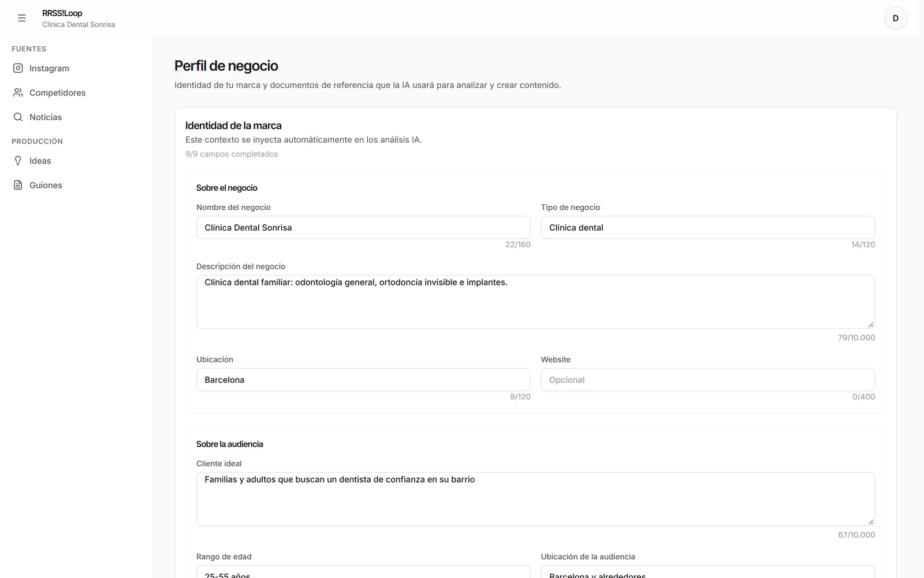Go to the Instagram section
This screenshot has width=924, height=578.
pyautogui.click(x=77, y=68)
